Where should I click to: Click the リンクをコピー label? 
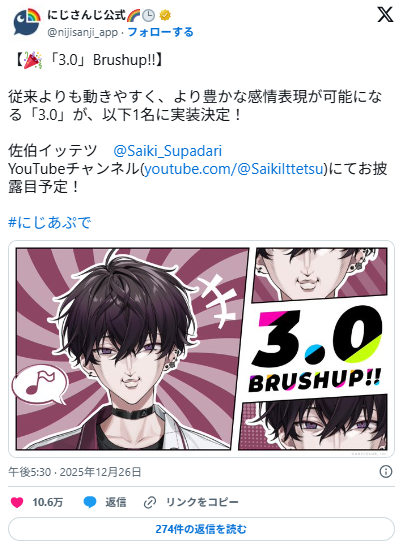(x=202, y=502)
